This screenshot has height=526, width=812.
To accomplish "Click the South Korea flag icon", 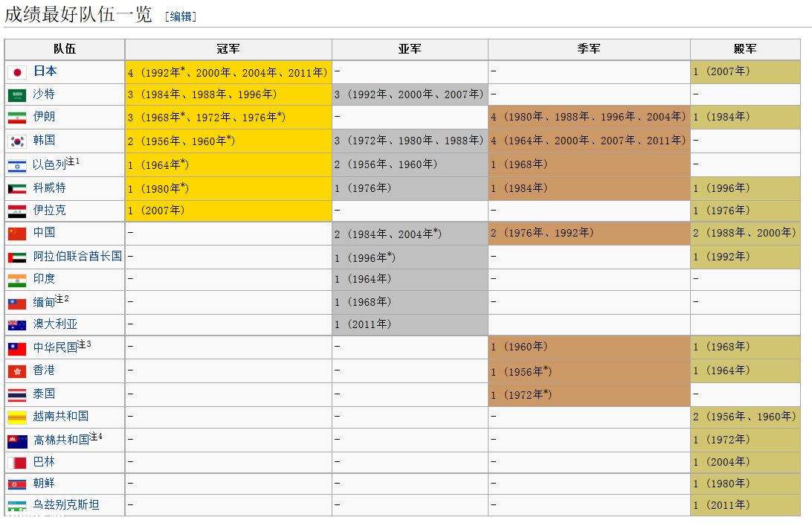I will pos(17,141).
